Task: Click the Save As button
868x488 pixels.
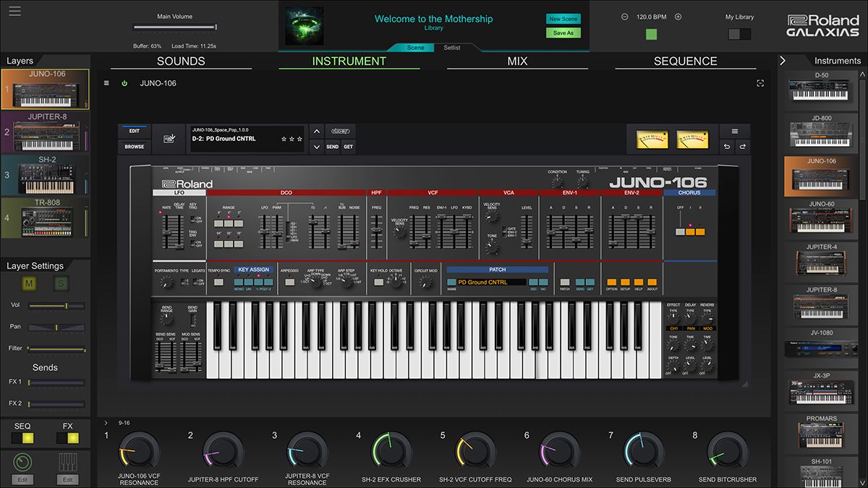Action: 563,33
